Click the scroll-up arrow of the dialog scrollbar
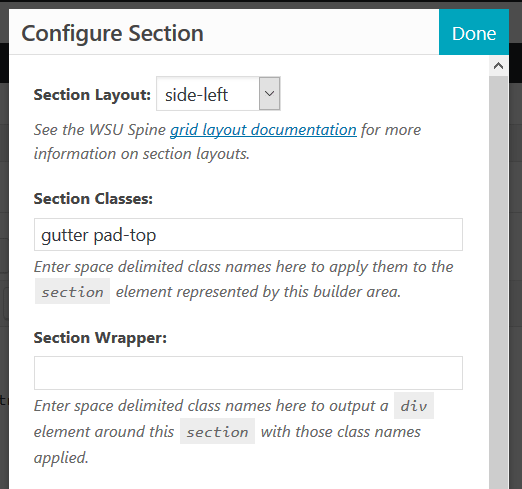Viewport: 522px width, 489px height. pos(498,66)
